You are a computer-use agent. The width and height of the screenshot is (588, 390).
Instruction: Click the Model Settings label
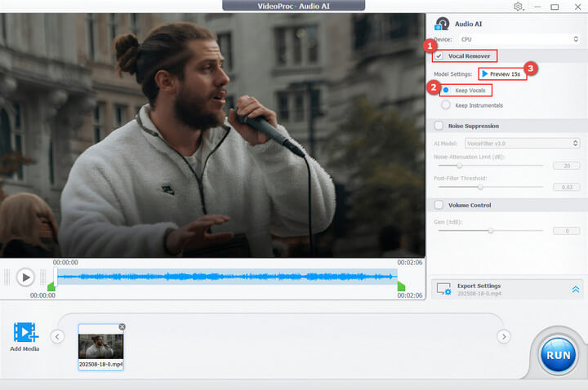coord(453,74)
